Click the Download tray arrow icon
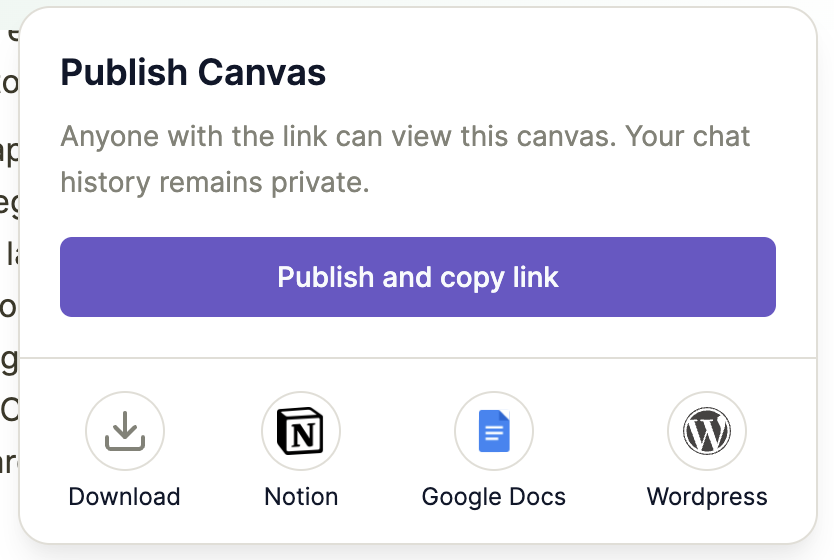The height and width of the screenshot is (560, 834). click(x=125, y=431)
